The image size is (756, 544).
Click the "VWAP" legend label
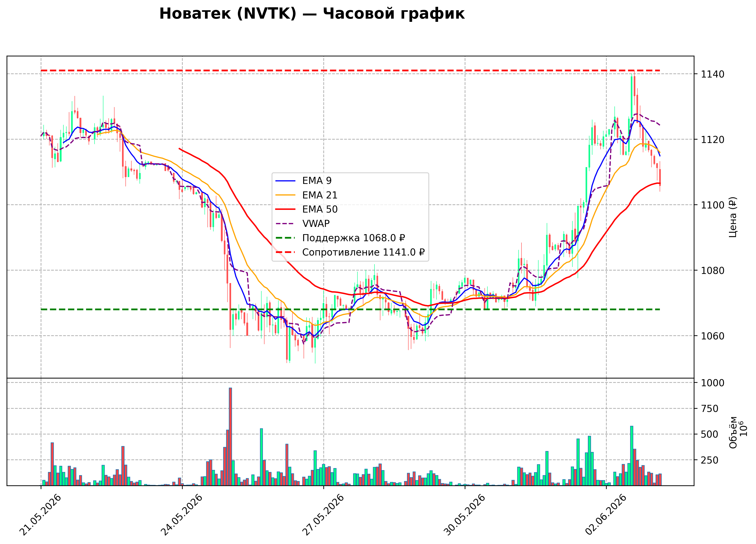point(316,224)
